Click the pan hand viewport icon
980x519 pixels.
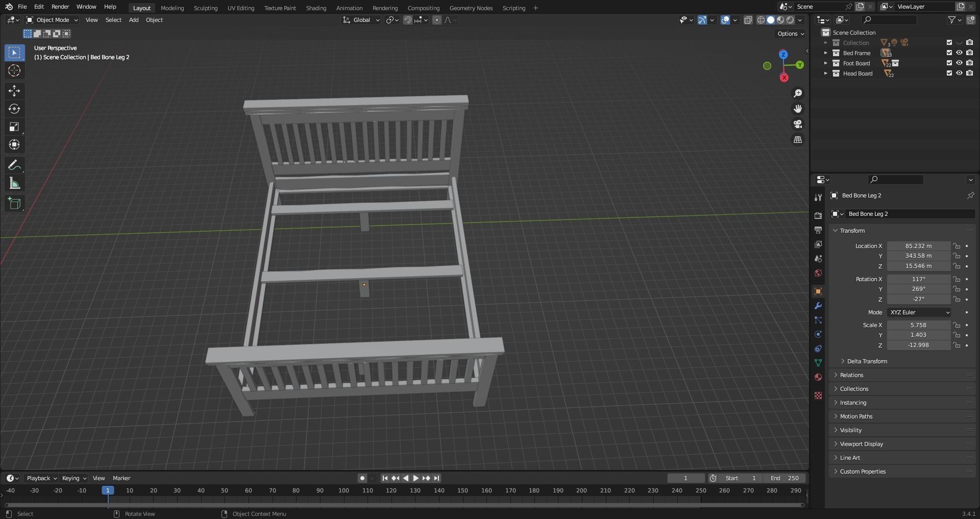click(798, 109)
